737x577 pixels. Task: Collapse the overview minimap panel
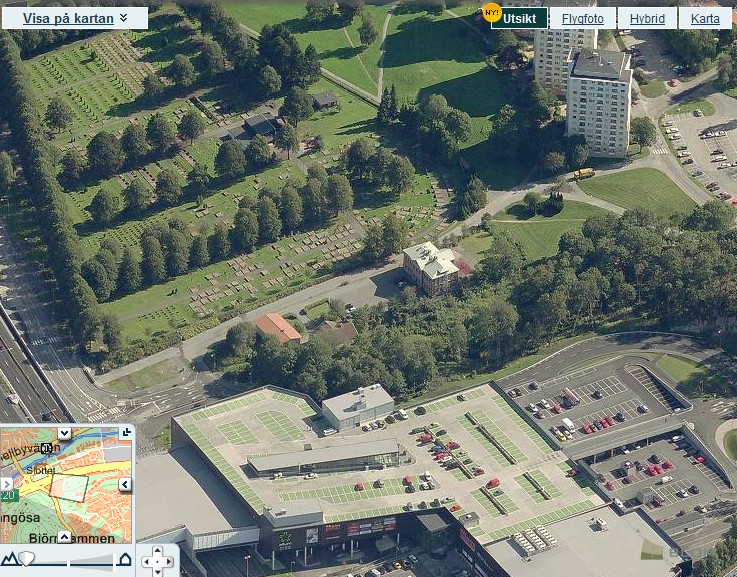point(126,432)
